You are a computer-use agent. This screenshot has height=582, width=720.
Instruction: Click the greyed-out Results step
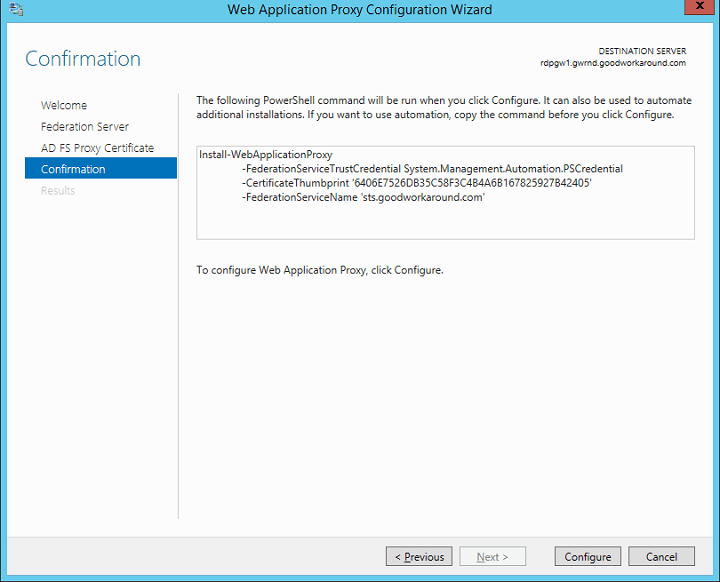(x=58, y=190)
